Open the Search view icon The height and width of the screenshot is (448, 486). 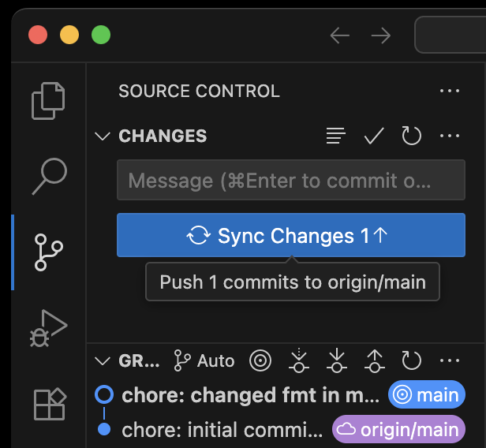click(49, 177)
